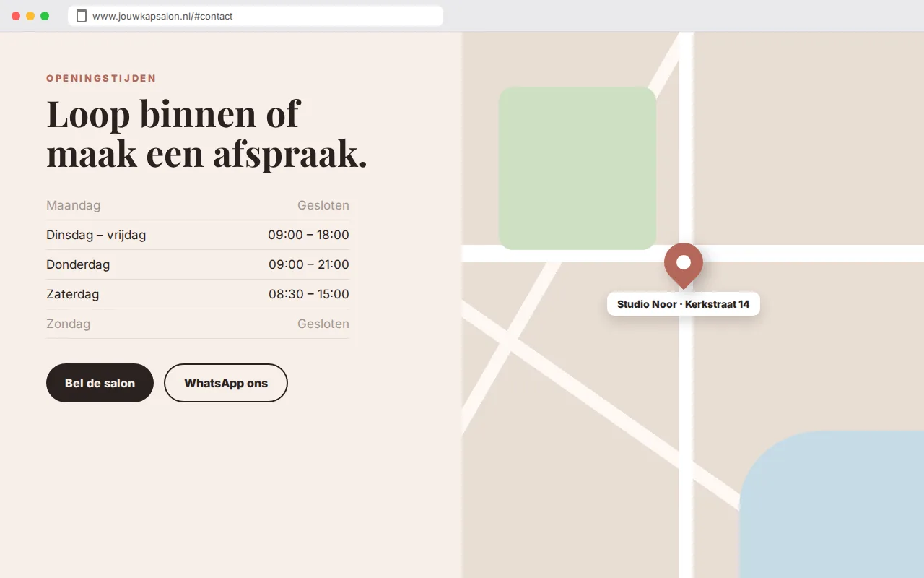Image resolution: width=924 pixels, height=578 pixels.
Task: Maximize the window with the green button
Action: pos(45,16)
